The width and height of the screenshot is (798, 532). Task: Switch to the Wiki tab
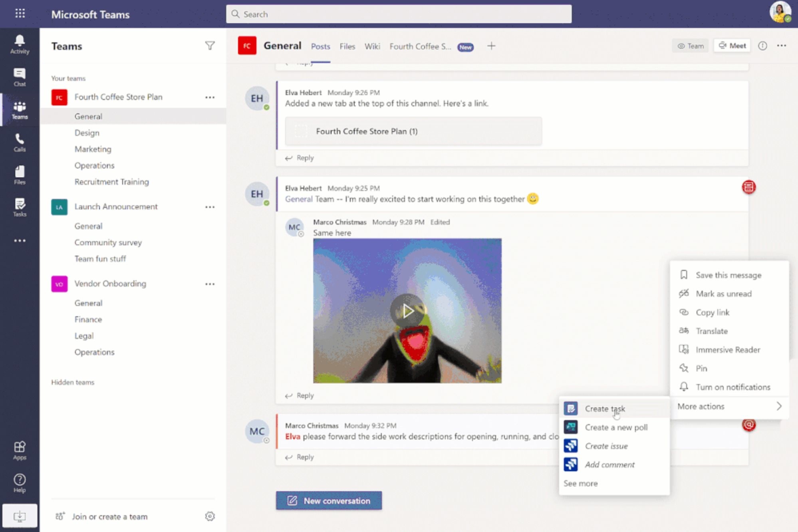click(372, 46)
